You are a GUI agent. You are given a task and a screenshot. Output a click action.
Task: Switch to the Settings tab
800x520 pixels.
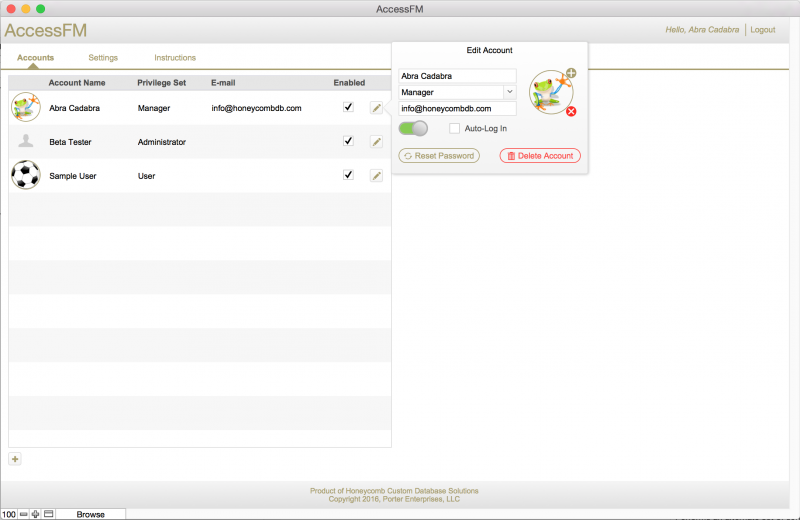[x=103, y=58]
